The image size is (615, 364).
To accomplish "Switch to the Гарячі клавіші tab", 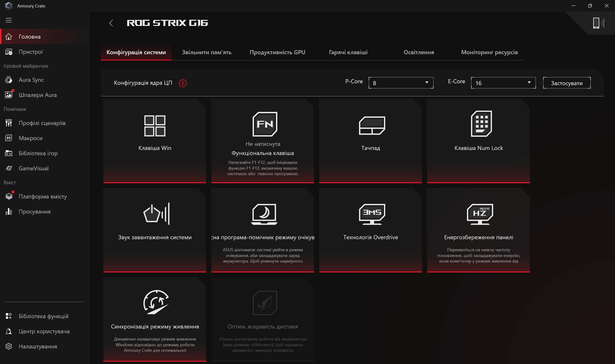I will tap(348, 52).
